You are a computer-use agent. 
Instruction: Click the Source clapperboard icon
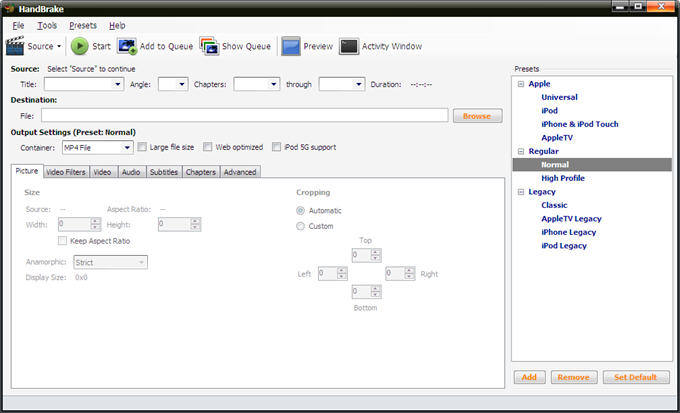pyautogui.click(x=15, y=46)
